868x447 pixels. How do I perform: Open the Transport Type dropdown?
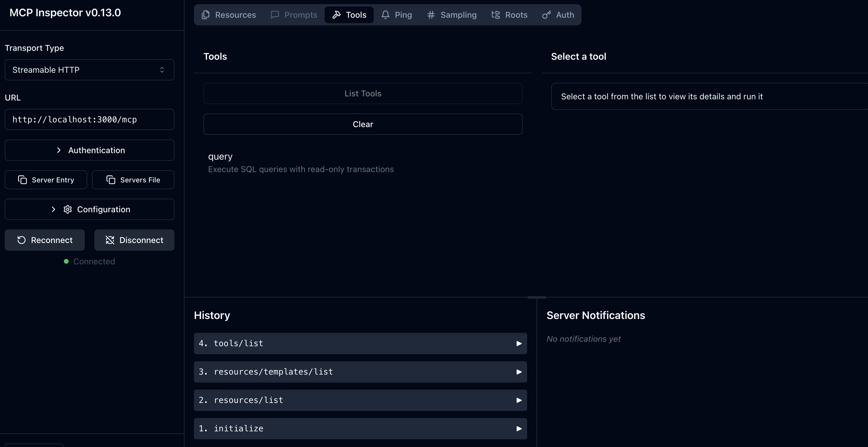pyautogui.click(x=89, y=70)
